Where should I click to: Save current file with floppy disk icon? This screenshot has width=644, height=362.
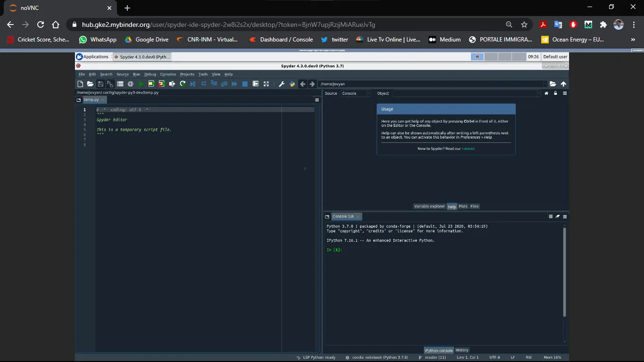coord(100,84)
